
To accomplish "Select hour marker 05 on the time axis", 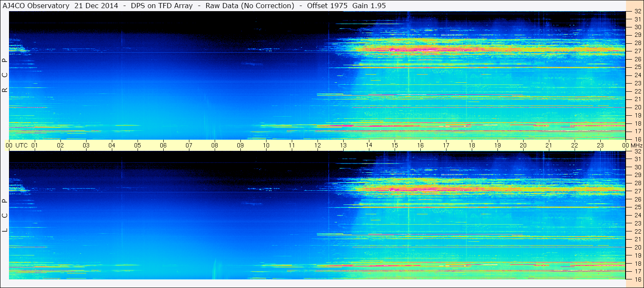I will (x=138, y=145).
